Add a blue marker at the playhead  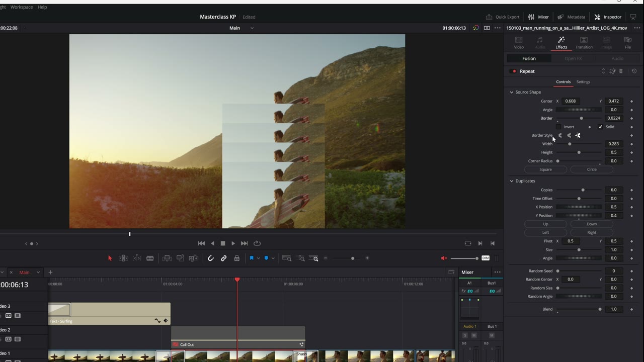[x=266, y=258]
